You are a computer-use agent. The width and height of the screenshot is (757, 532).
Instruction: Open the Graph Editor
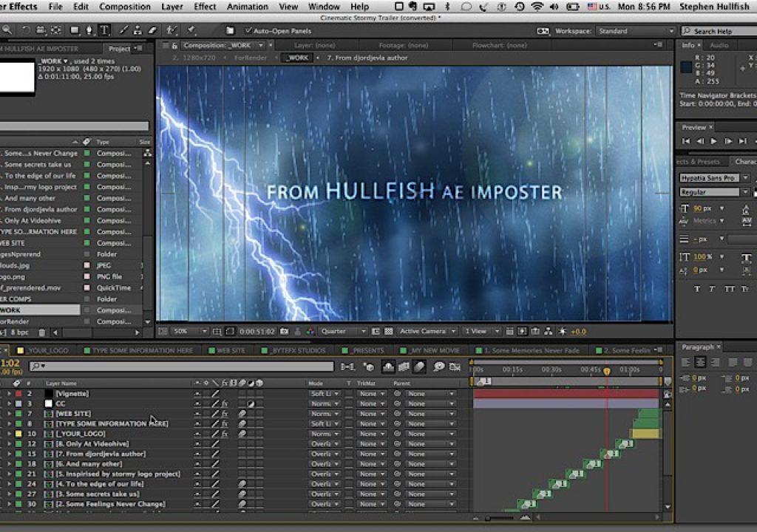click(x=455, y=367)
